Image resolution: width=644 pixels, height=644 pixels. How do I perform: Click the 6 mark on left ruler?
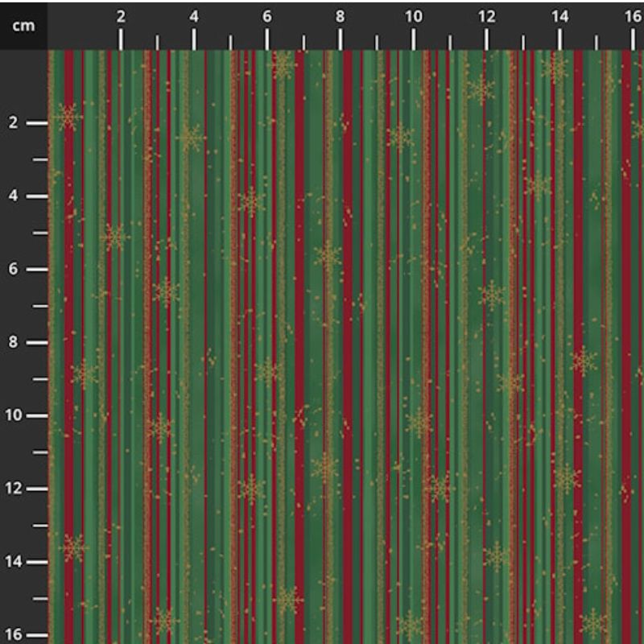click(14, 269)
